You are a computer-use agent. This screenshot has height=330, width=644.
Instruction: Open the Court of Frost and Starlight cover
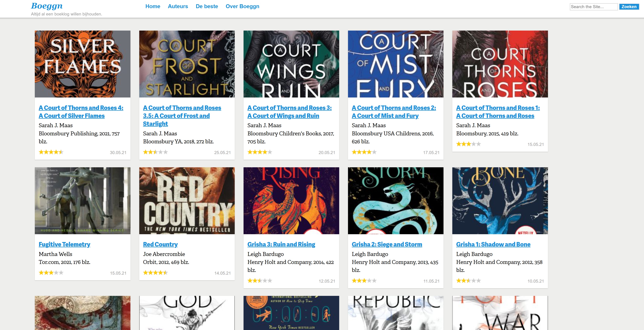187,64
